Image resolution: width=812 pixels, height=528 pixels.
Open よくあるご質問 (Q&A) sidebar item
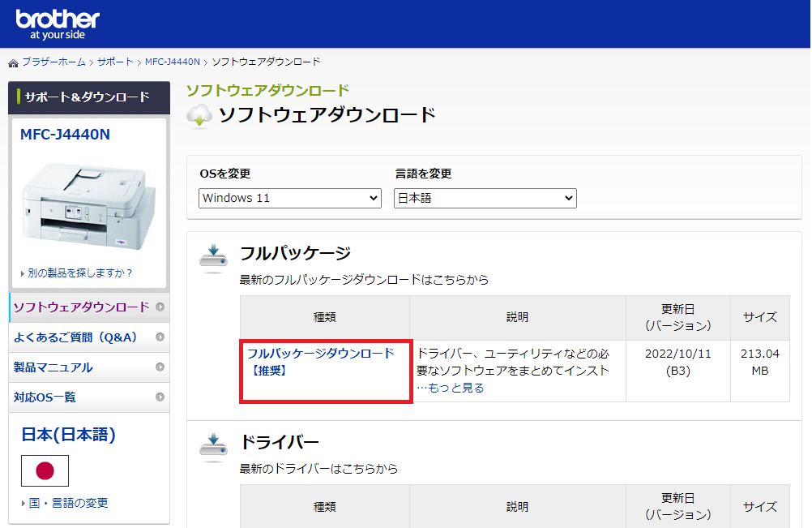pos(75,337)
